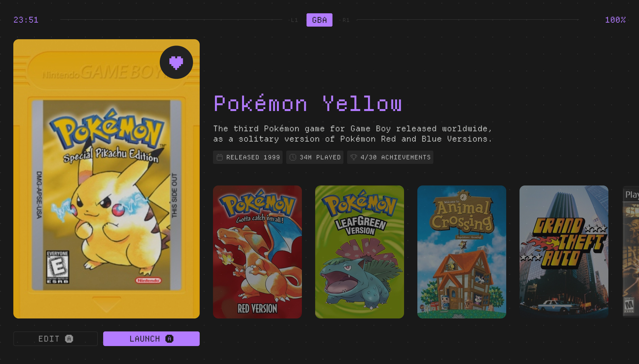The height and width of the screenshot is (364, 639).
Task: Click the trophy icon beside Achievements
Action: [x=354, y=157]
